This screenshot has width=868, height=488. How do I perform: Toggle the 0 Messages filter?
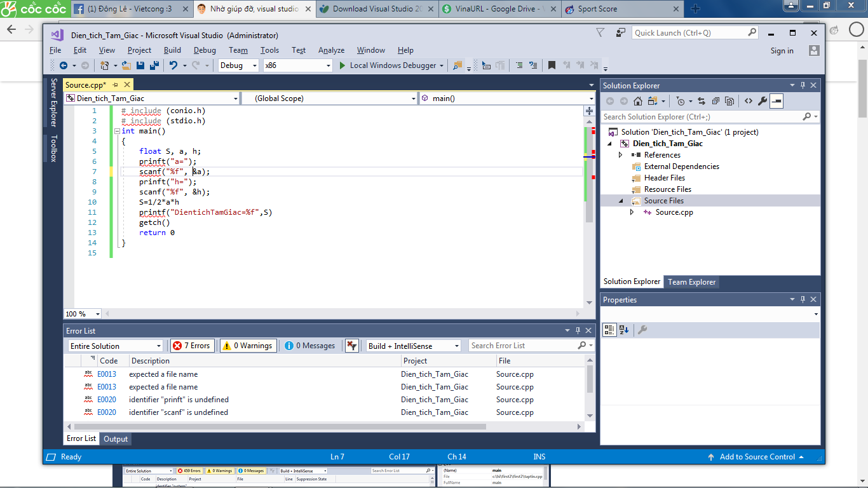coord(310,346)
